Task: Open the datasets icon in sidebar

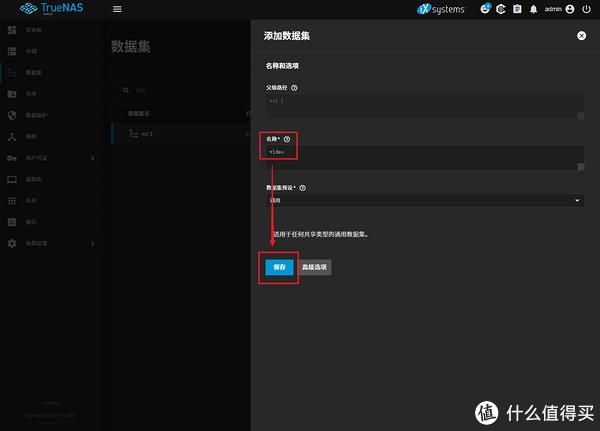Action: pyautogui.click(x=12, y=73)
